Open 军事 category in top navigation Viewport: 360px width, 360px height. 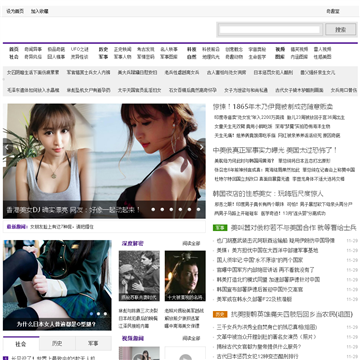coord(103,57)
